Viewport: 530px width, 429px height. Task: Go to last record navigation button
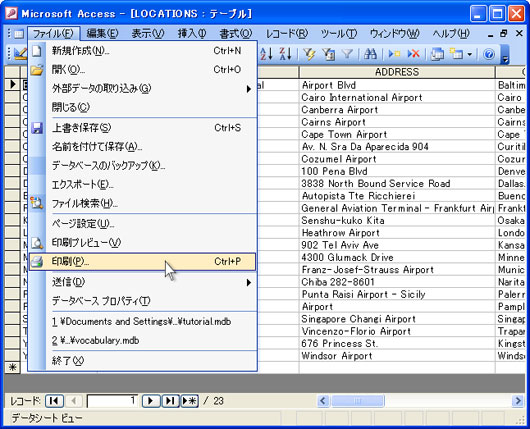(x=170, y=401)
